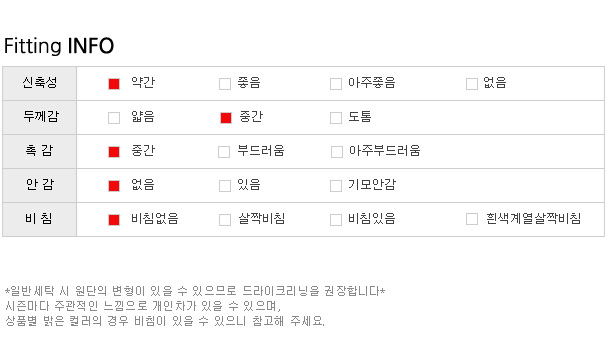
Task: Check the 좋음 box in 신축성 row
Action: [225, 84]
